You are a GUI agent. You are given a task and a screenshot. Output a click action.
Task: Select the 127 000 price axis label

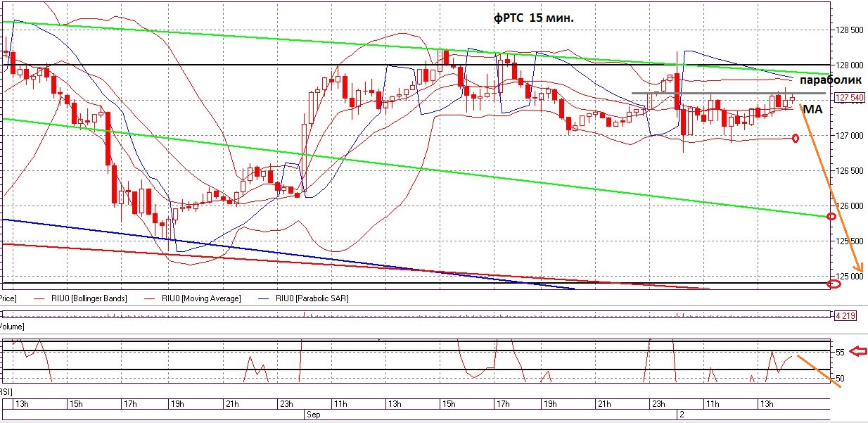(x=850, y=135)
